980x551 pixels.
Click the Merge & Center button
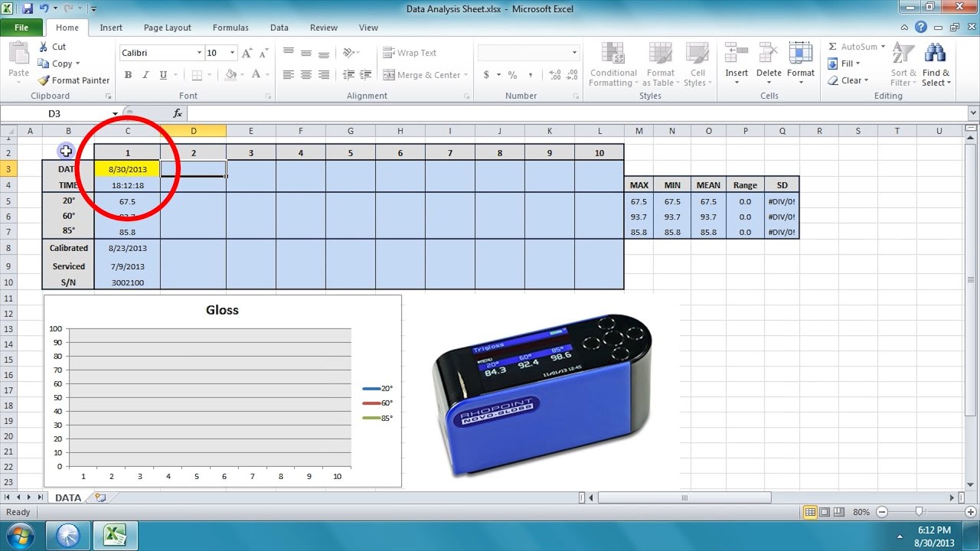422,75
